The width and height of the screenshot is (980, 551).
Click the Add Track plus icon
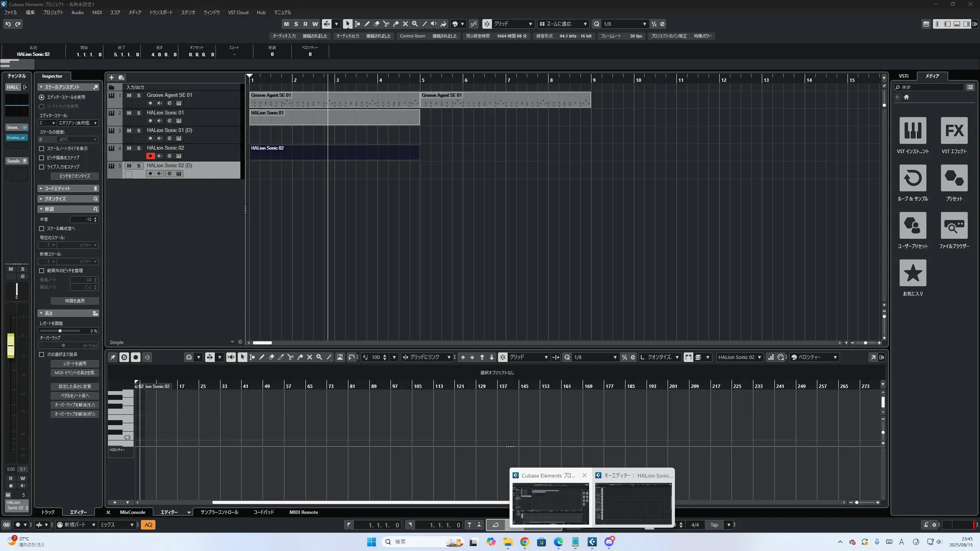pos(112,78)
